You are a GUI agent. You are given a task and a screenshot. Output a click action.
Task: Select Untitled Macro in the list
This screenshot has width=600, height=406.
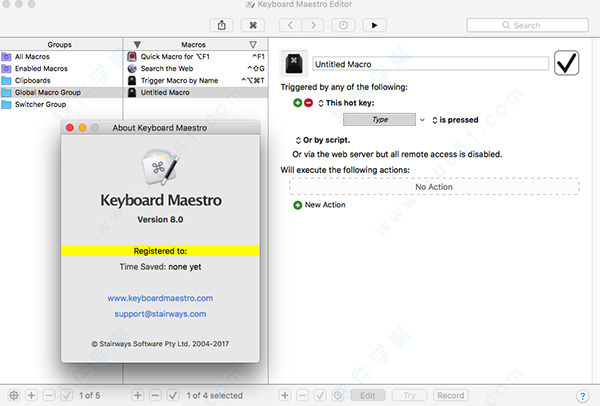[x=196, y=92]
